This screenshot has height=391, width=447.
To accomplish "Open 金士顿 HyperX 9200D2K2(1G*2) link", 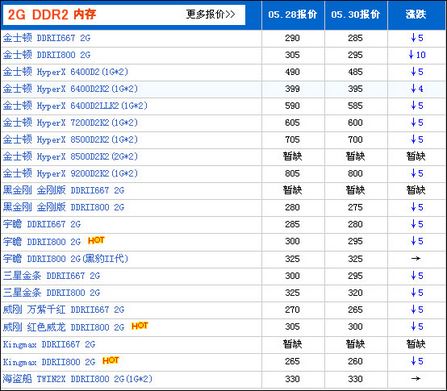I will tap(70, 174).
